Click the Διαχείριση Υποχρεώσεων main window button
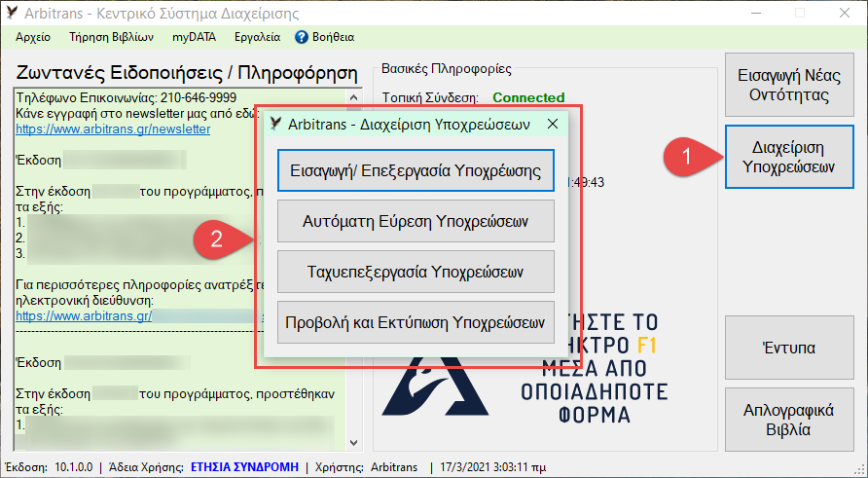This screenshot has height=478, width=868. (x=789, y=157)
